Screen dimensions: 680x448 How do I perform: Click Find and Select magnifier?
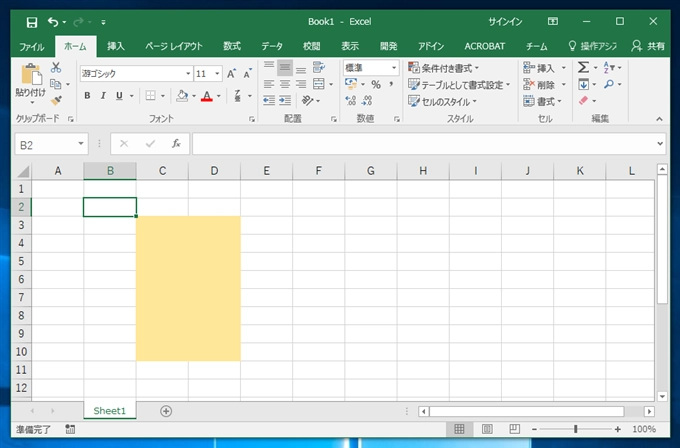[x=609, y=84]
